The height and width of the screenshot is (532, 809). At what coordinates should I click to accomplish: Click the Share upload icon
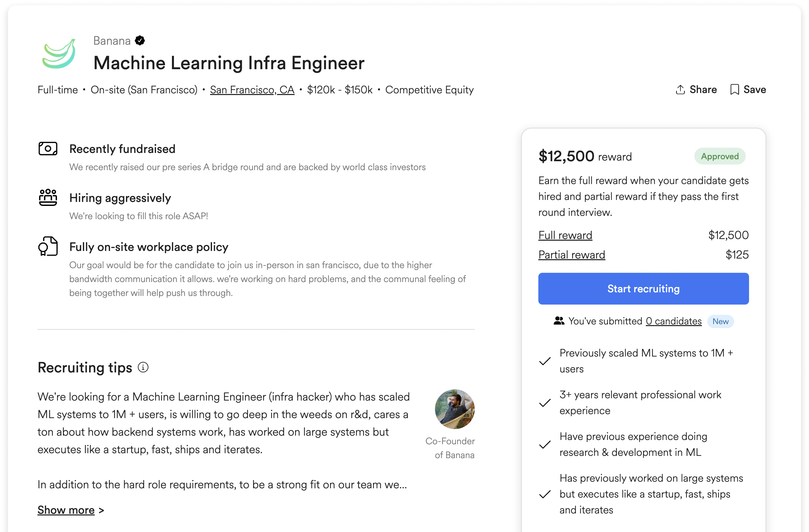tap(680, 90)
